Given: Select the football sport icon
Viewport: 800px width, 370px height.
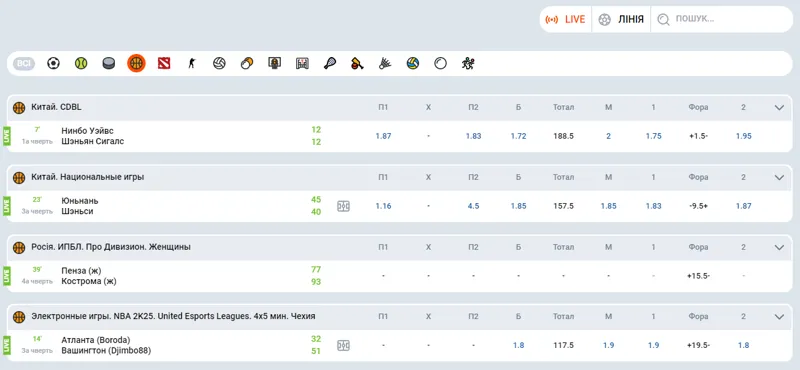Looking at the screenshot, I should point(53,63).
